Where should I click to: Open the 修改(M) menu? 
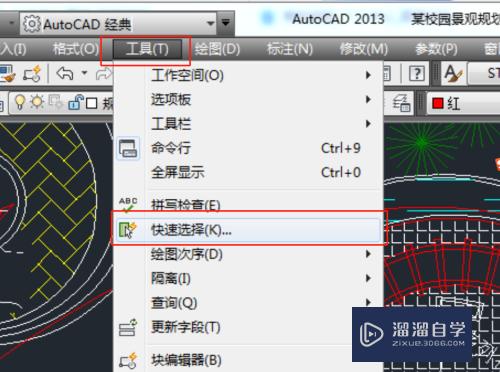(x=364, y=49)
